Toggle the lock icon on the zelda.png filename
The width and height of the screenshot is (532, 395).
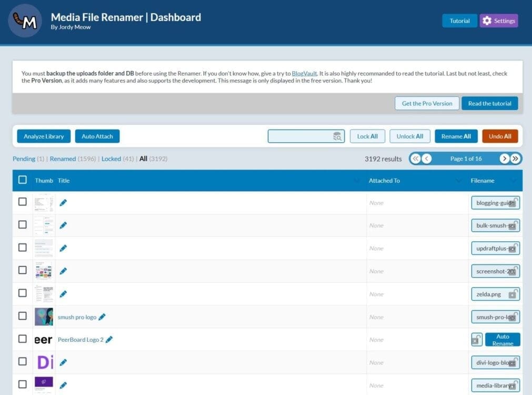coord(513,294)
